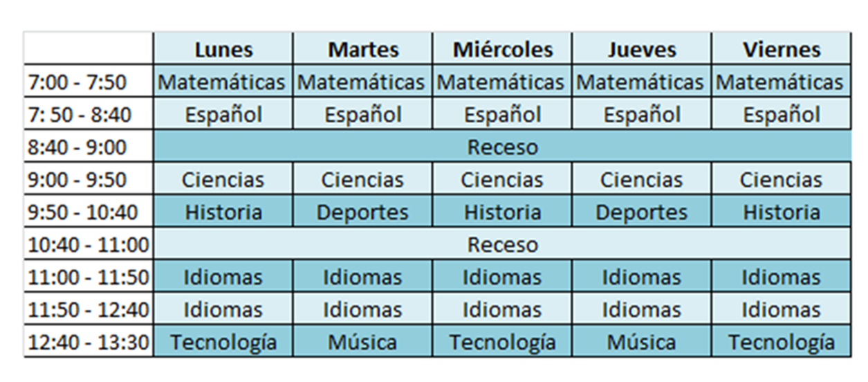Click the Miércoles header cell
This screenshot has height=382, width=868.
point(502,48)
